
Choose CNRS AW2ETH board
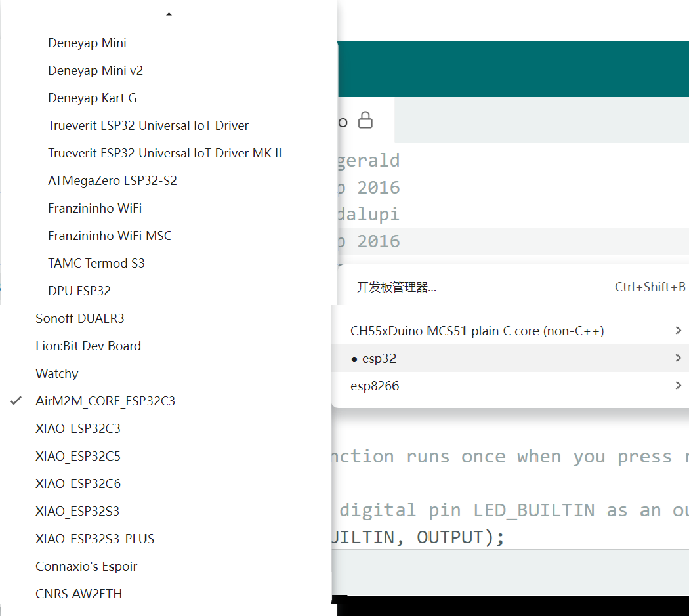pyautogui.click(x=79, y=594)
